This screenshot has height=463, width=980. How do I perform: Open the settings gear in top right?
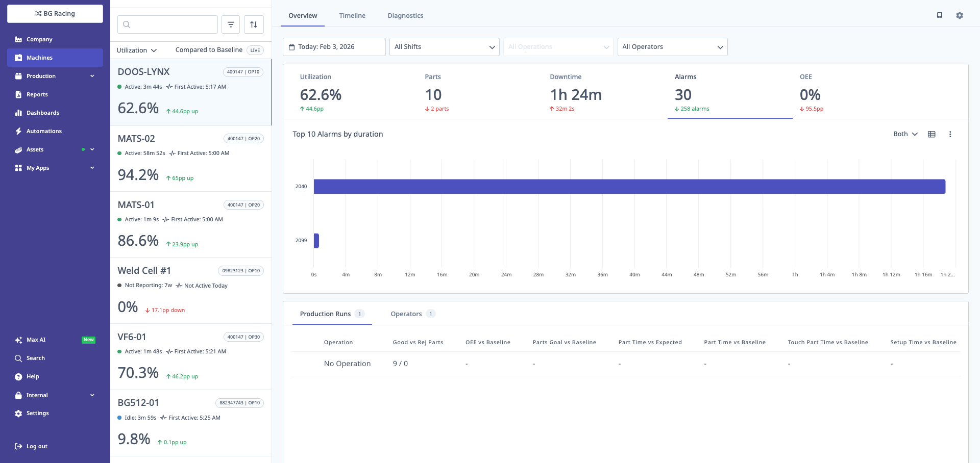[x=960, y=15]
